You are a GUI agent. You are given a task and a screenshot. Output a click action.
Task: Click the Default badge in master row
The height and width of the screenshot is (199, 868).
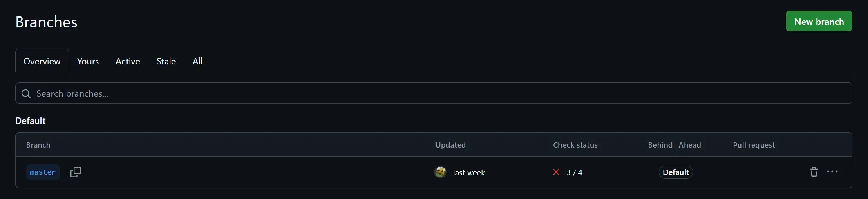676,172
